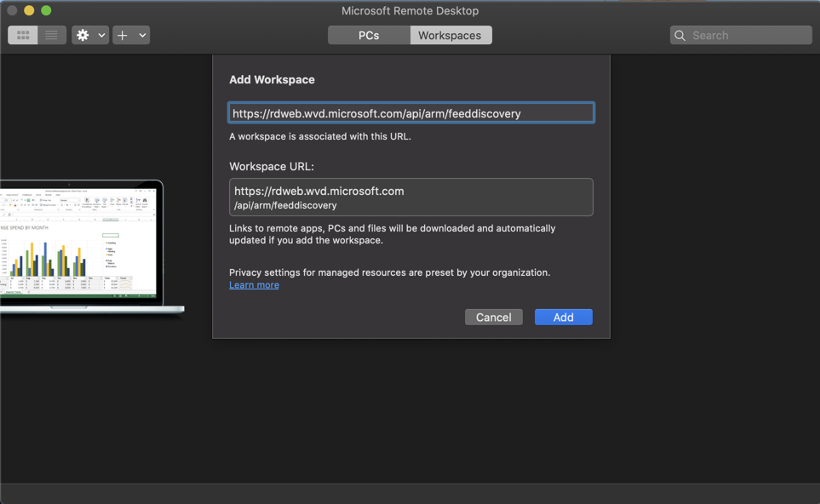Click the yellow minimize window button
This screenshot has width=820, height=504.
coord(29,10)
